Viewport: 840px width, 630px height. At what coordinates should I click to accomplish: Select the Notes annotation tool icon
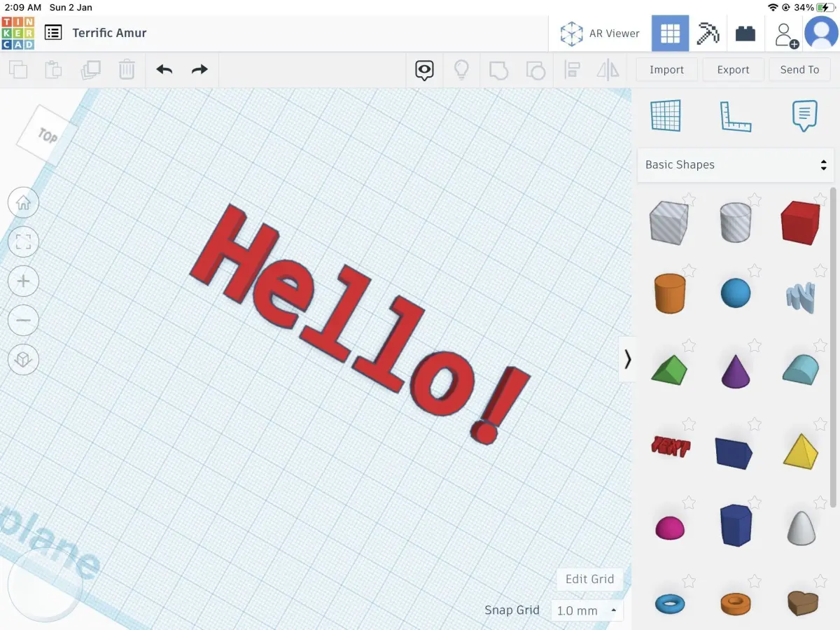[x=804, y=115]
